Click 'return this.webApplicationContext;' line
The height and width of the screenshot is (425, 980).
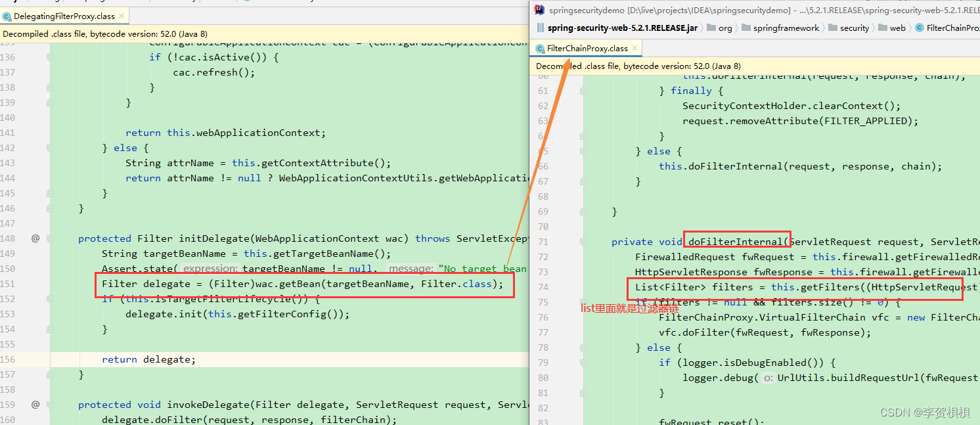click(x=225, y=133)
